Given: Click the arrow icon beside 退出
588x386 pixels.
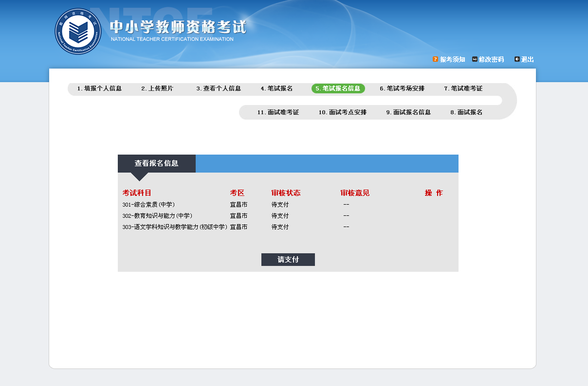Looking at the screenshot, I should 517,59.
